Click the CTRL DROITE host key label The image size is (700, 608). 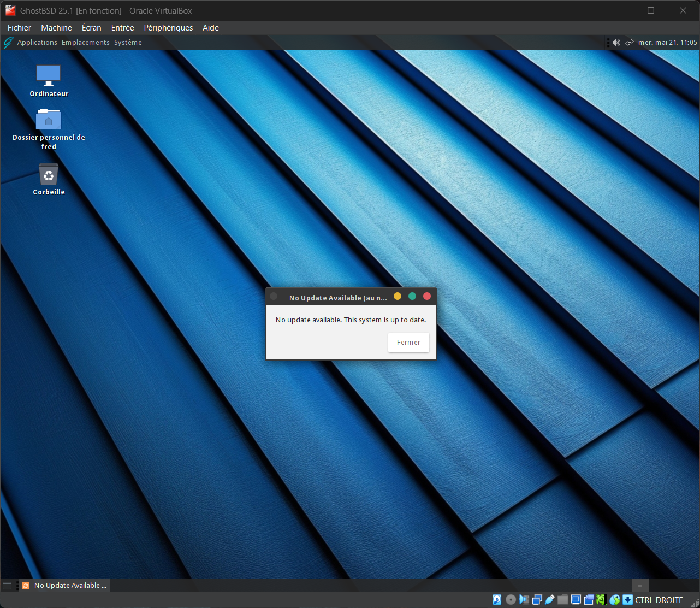click(x=659, y=600)
